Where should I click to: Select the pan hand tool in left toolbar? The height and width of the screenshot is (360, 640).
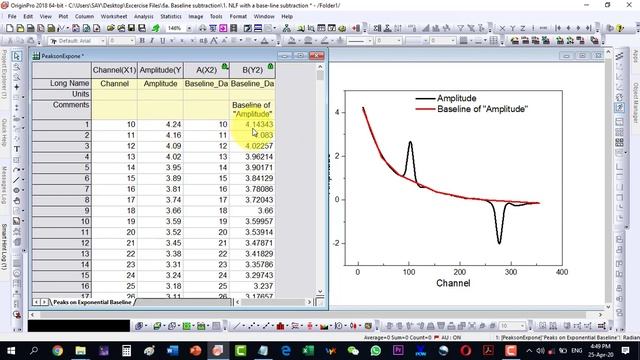[16, 200]
